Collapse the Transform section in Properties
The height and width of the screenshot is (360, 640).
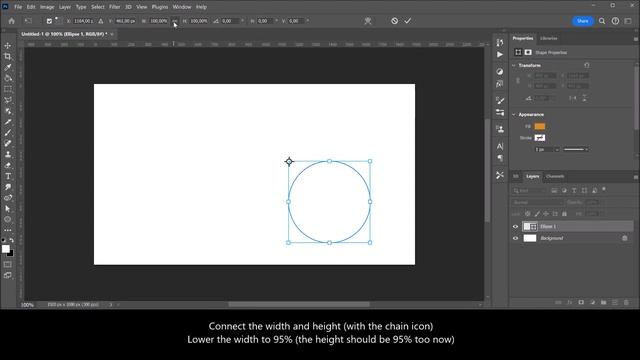point(514,65)
